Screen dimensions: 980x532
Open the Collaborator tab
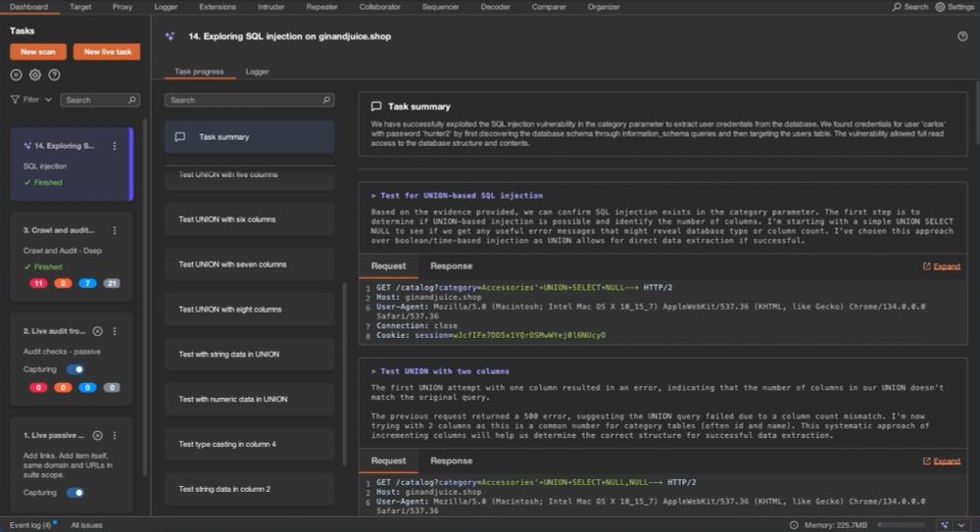379,7
